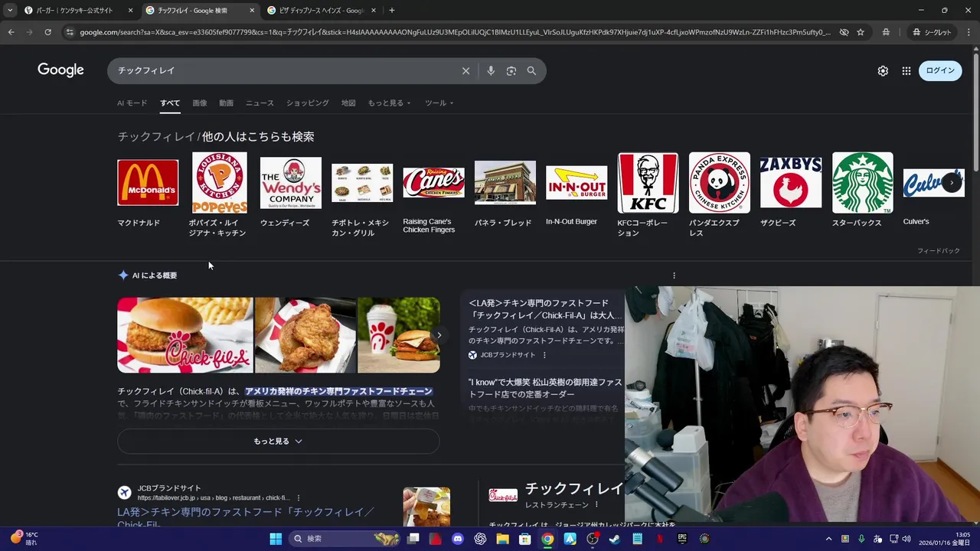This screenshot has width=980, height=551.
Task: Expand AI overview with もっと見る button
Action: pyautogui.click(x=278, y=441)
